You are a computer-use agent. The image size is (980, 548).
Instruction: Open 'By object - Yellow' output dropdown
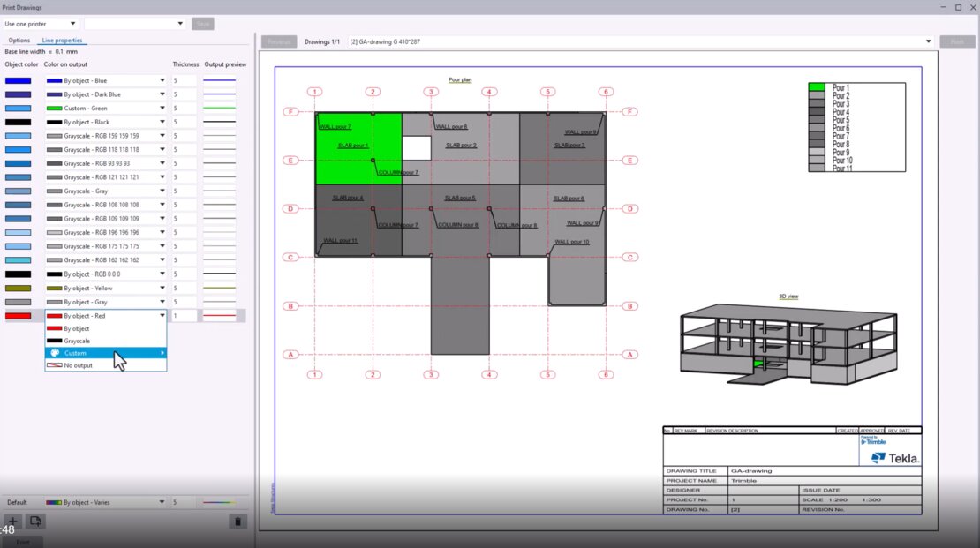[162, 288]
